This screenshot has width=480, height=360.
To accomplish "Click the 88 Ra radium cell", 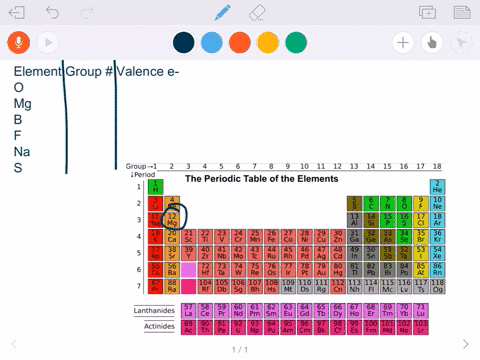I will tap(172, 286).
